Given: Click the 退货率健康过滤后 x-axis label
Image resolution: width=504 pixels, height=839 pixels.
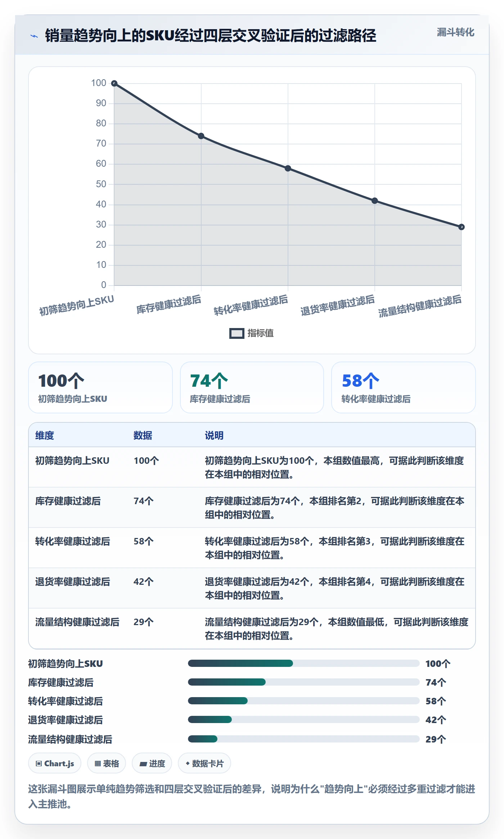Looking at the screenshot, I should coord(337,305).
